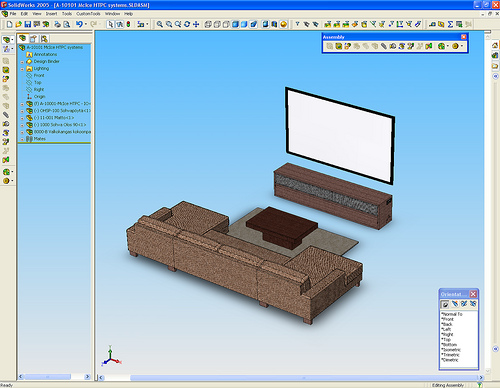
Task: Expand the Design Binder tree node
Action: click(22, 62)
